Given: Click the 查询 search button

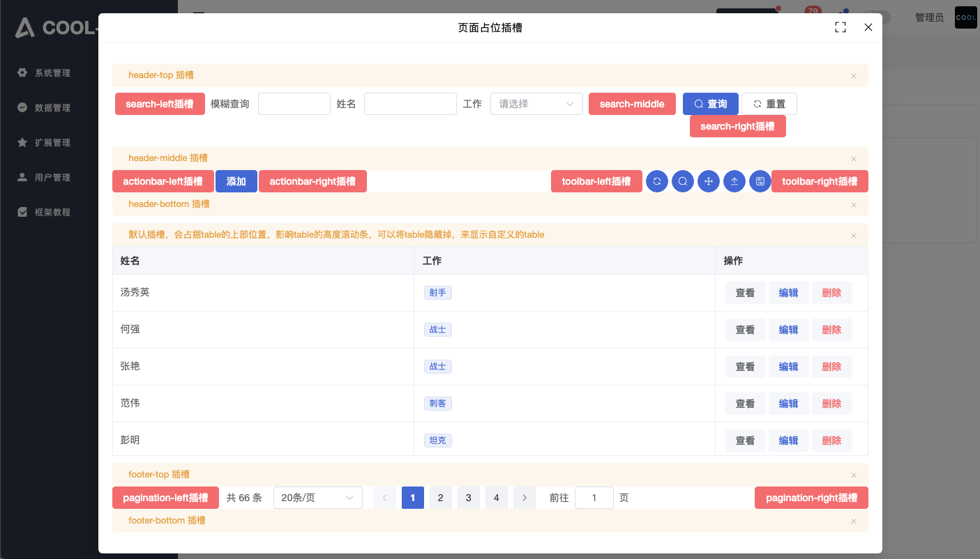Looking at the screenshot, I should click(710, 104).
